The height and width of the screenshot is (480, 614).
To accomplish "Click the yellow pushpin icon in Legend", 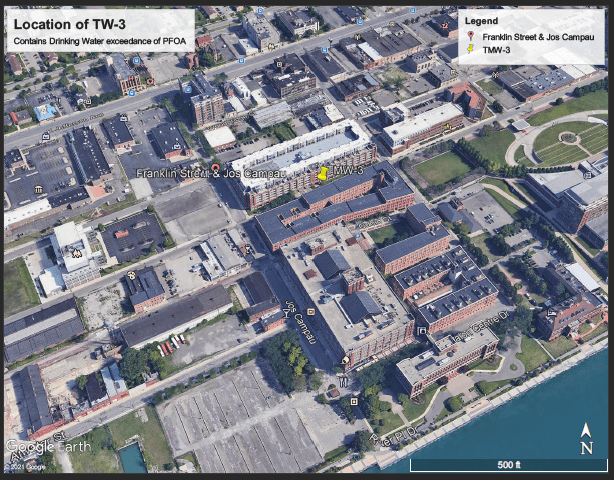I will [470, 49].
